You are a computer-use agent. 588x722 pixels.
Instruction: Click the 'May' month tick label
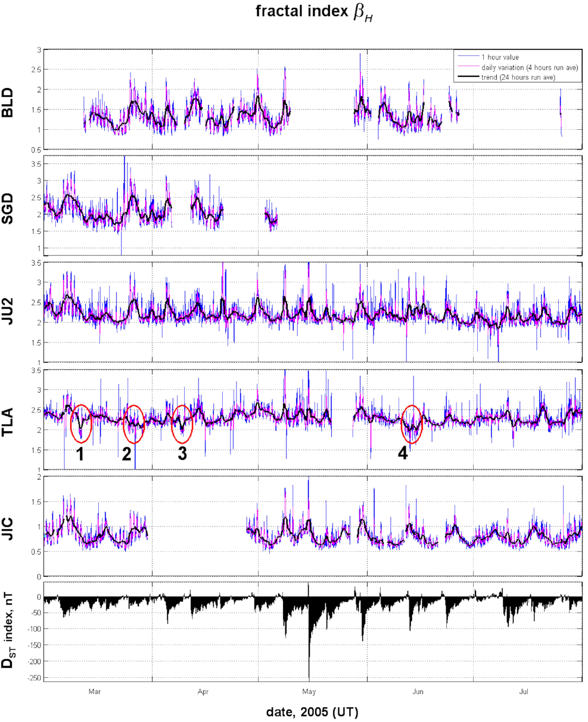(x=309, y=692)
